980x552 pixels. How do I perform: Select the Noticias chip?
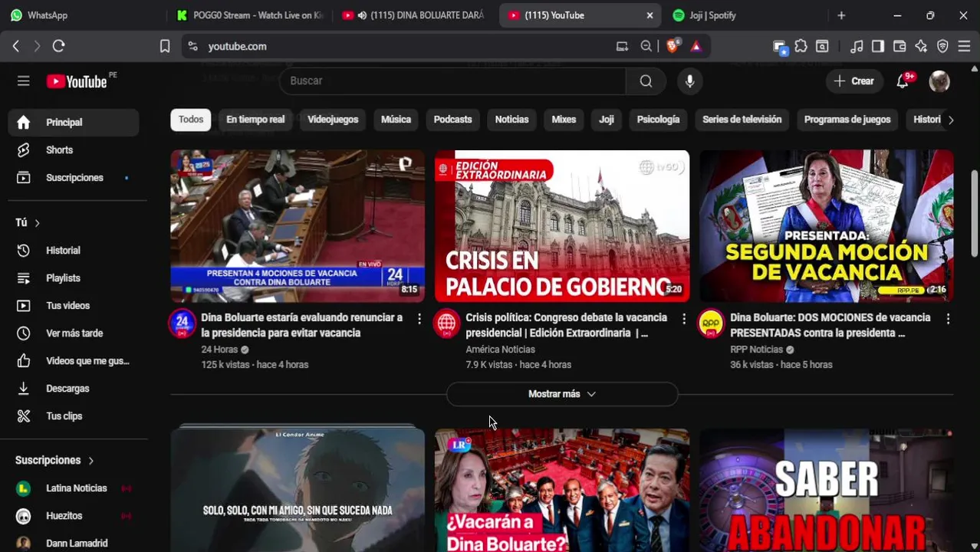coord(512,120)
